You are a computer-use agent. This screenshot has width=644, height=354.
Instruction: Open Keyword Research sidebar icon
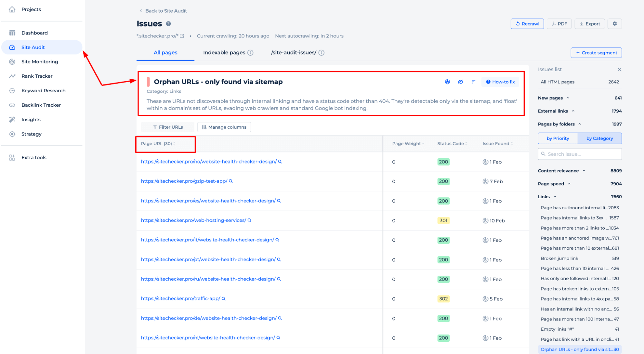[x=12, y=91]
